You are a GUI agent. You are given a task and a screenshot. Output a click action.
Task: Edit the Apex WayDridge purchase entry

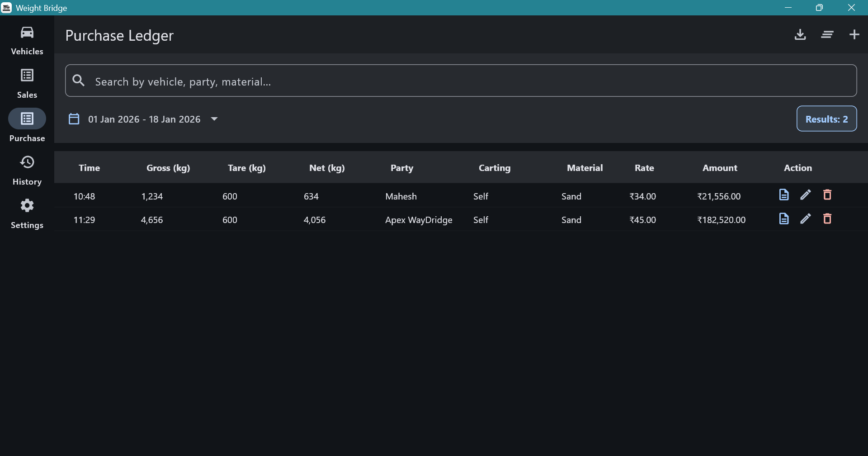806,218
